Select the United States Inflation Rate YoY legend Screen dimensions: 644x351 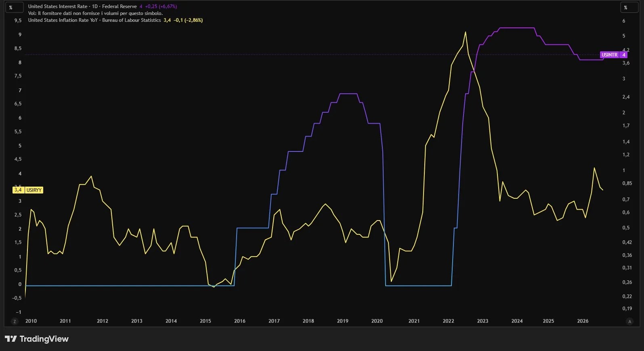pyautogui.click(x=63, y=20)
